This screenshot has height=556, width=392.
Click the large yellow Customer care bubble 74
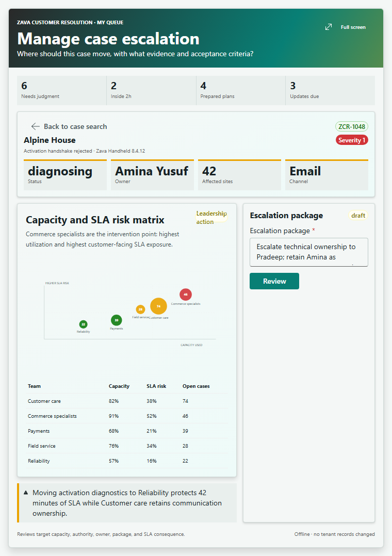pyautogui.click(x=158, y=306)
